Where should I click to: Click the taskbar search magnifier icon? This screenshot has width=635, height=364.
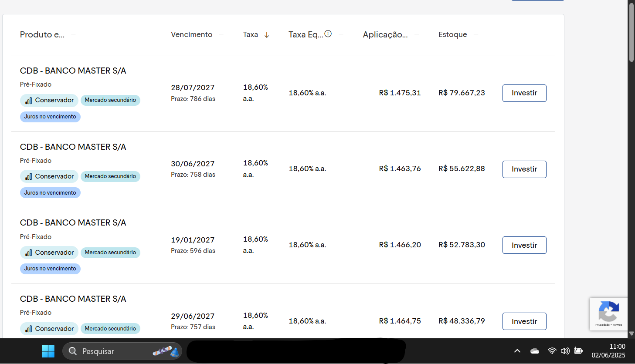point(73,351)
